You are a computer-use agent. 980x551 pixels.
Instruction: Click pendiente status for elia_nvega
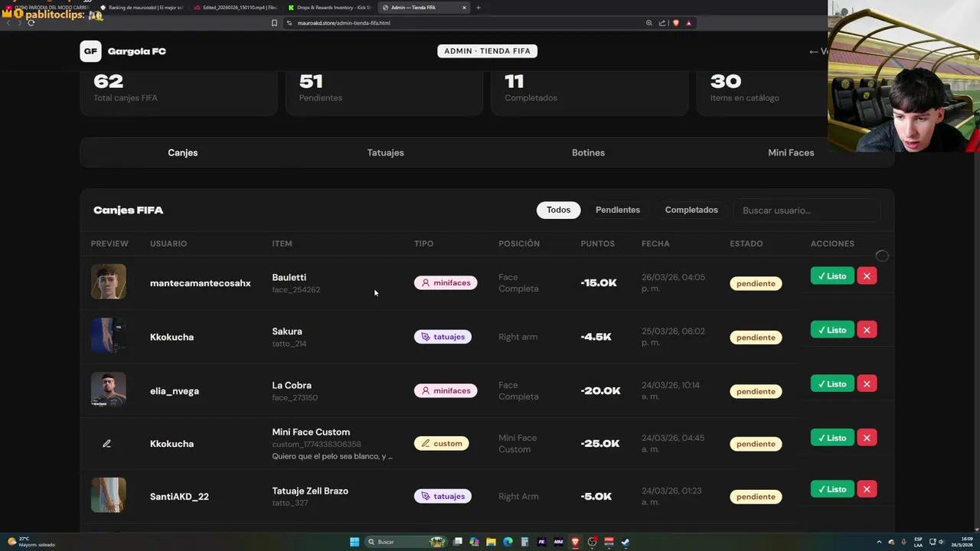pyautogui.click(x=756, y=391)
